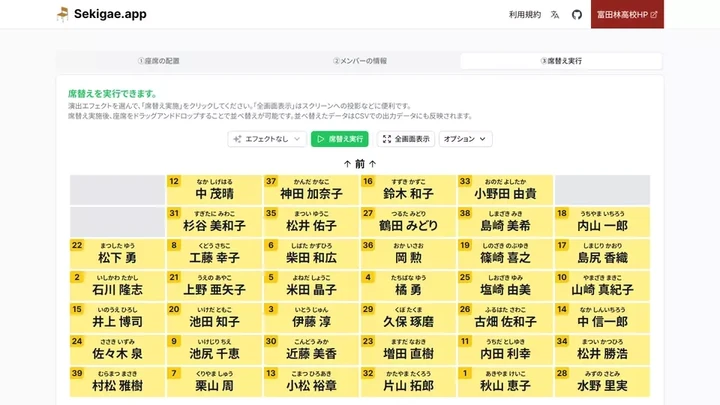
Task: Select seat 10 山崎 真紀子
Action: [x=602, y=286]
